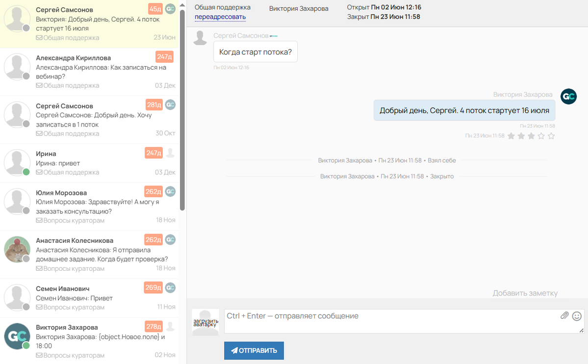Image resolution: width=588 pixels, height=364 pixels.
Task: Click Добавить заметку to add a note
Action: 525,293
